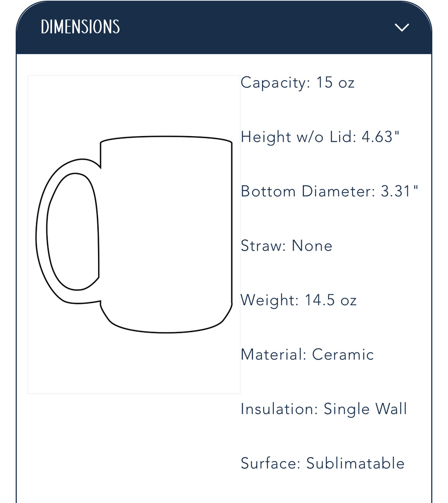This screenshot has width=448, height=503.
Task: Click the Weight: 14.5 oz line
Action: coord(298,300)
